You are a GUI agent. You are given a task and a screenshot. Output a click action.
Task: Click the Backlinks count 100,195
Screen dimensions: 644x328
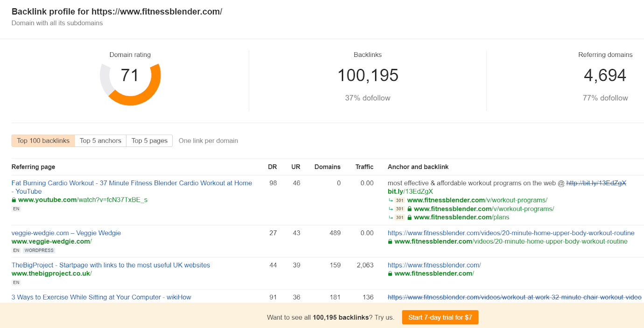pyautogui.click(x=368, y=75)
